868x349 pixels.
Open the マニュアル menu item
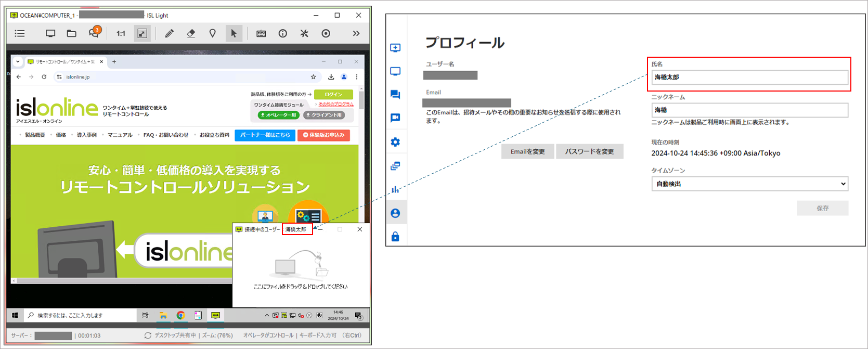pyautogui.click(x=120, y=135)
